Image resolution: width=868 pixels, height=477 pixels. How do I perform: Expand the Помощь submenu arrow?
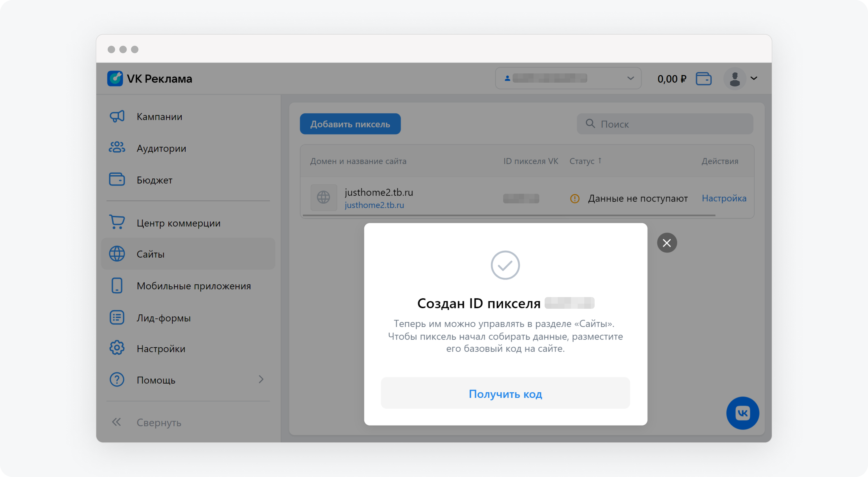(261, 380)
